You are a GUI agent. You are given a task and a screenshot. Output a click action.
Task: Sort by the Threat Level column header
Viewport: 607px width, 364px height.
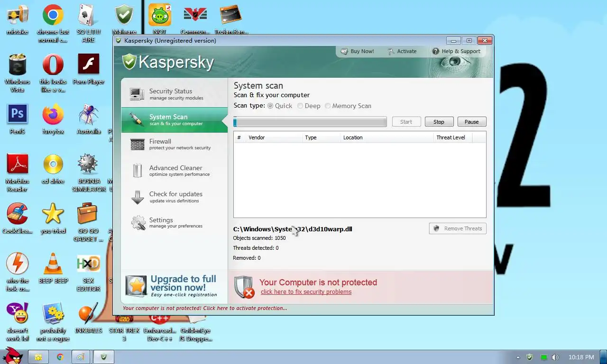[x=453, y=137]
